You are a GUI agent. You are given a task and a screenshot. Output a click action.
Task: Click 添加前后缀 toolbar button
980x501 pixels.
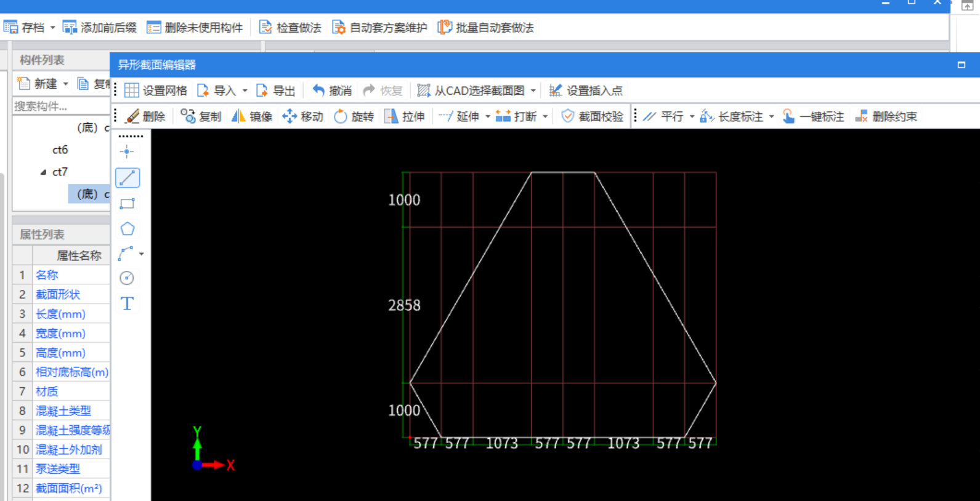click(100, 28)
